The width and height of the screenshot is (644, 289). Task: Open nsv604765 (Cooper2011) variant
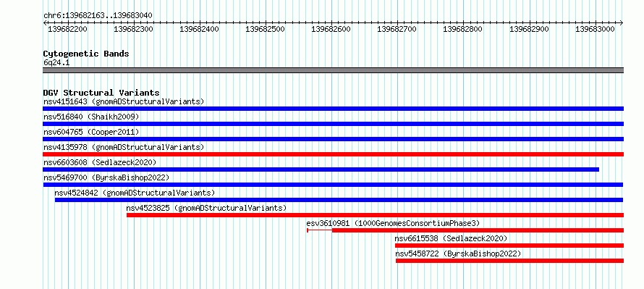(x=91, y=132)
